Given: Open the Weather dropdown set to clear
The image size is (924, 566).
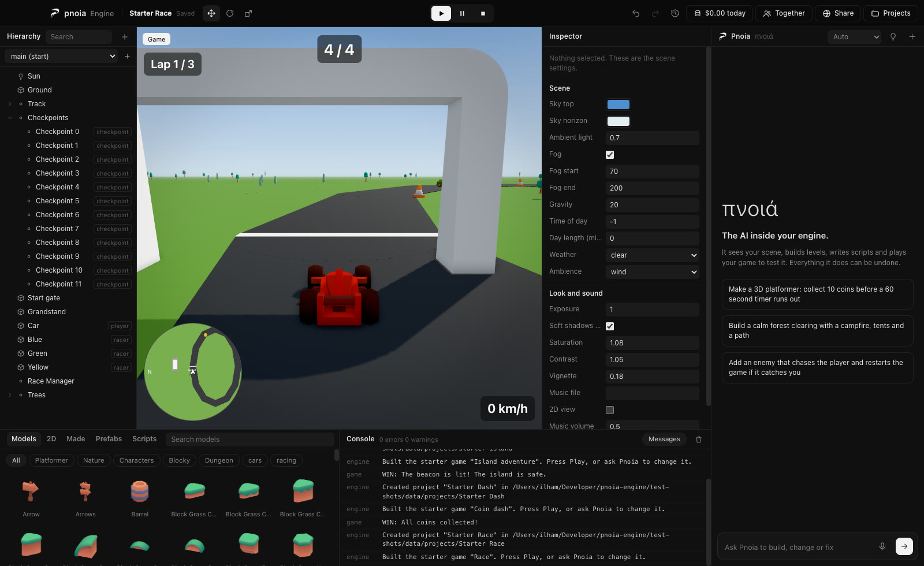Looking at the screenshot, I should [x=653, y=255].
